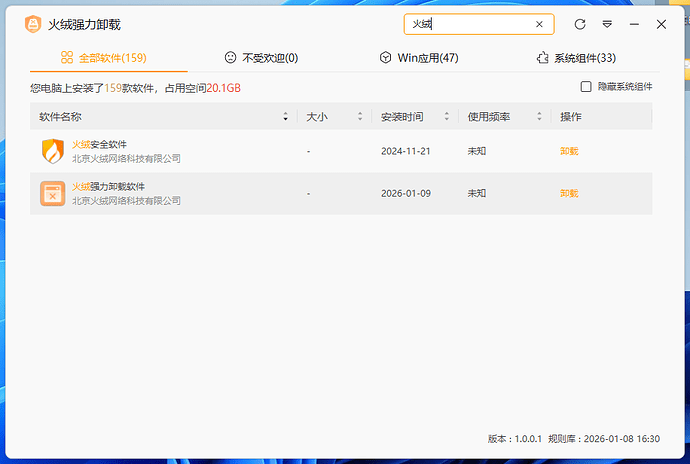
Task: Click the 火绒强力卸载软件 app icon in the list
Action: click(53, 193)
